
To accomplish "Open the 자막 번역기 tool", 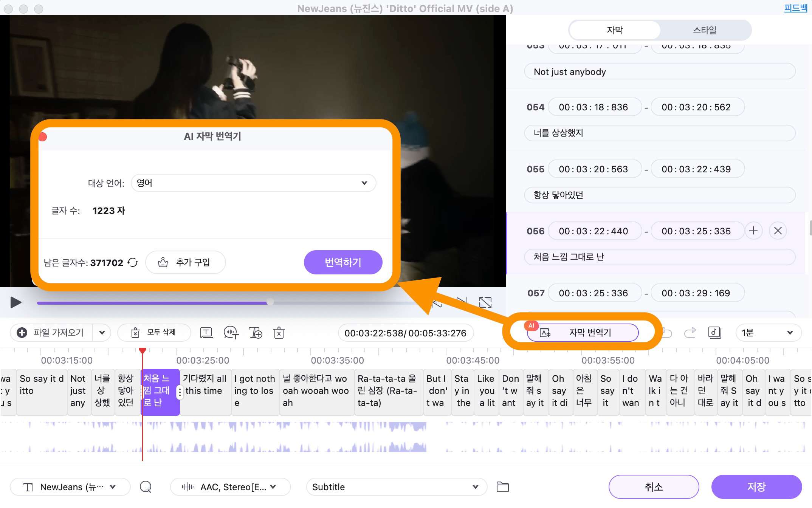I will (x=583, y=333).
